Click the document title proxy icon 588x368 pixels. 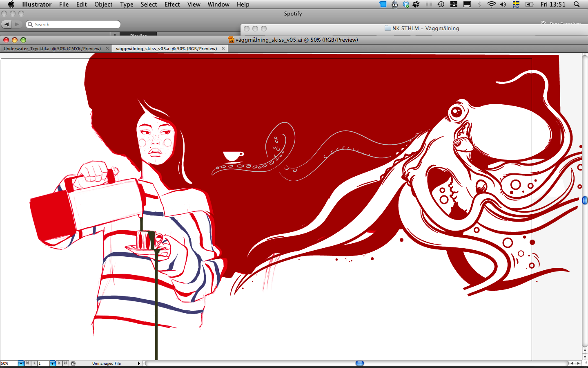point(232,40)
